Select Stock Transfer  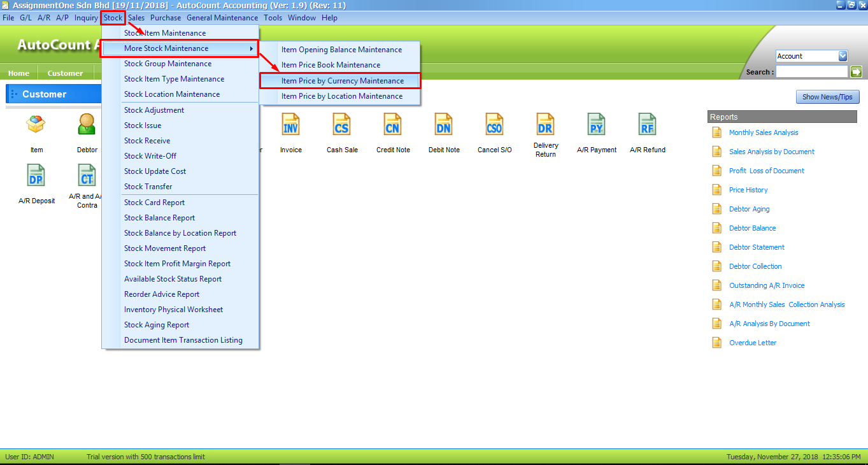tap(180, 187)
